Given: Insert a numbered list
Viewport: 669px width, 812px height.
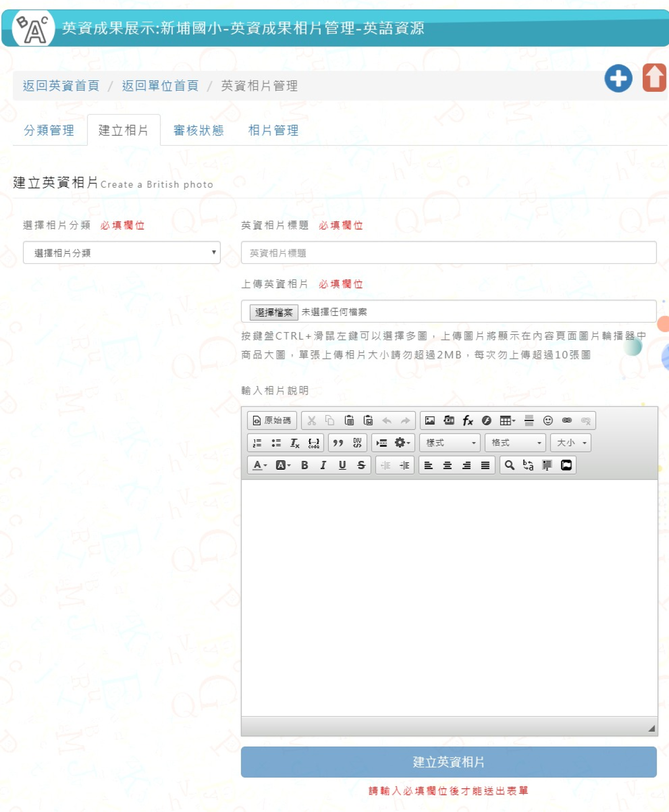Looking at the screenshot, I should pos(257,443).
